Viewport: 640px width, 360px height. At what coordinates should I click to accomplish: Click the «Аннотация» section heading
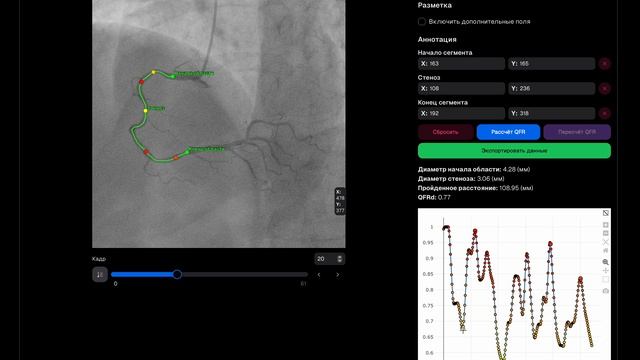(x=437, y=40)
